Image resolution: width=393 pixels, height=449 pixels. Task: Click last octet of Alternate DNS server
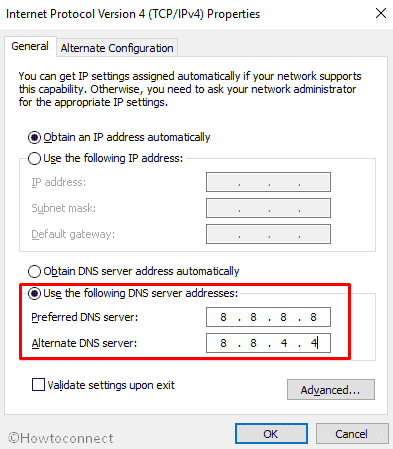point(314,343)
